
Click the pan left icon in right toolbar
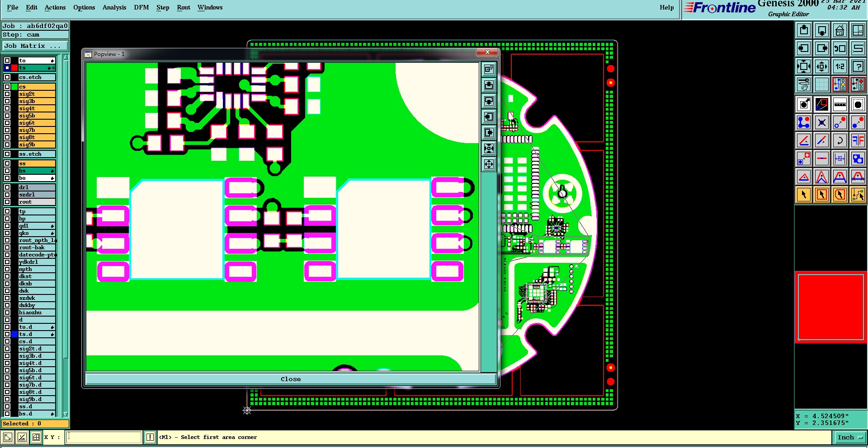pos(804,48)
